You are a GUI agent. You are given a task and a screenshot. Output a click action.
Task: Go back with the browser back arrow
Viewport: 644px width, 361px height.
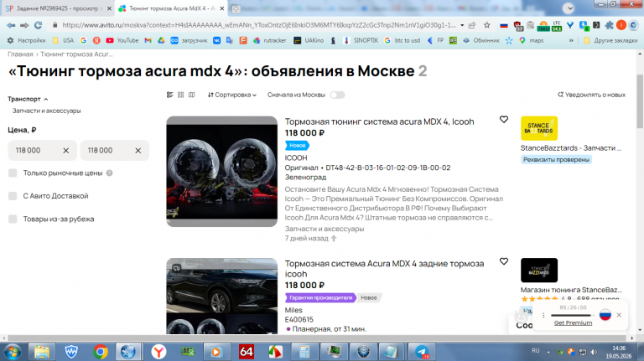pyautogui.click(x=11, y=25)
